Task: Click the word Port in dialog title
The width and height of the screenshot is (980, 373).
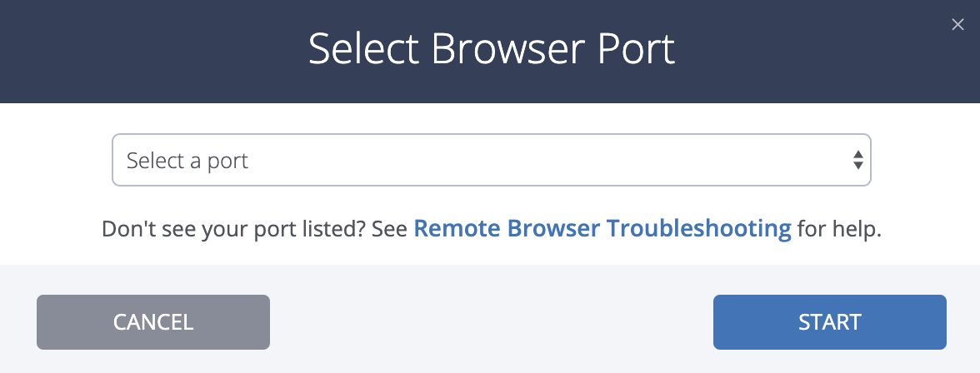Action: point(637,49)
